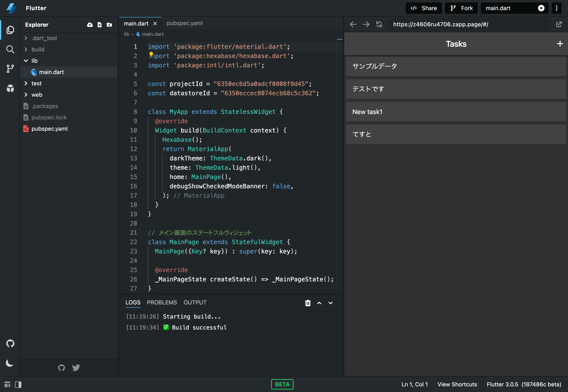Open the Source Control sidebar icon
Screen dimensions: 568x392
pyautogui.click(x=10, y=69)
